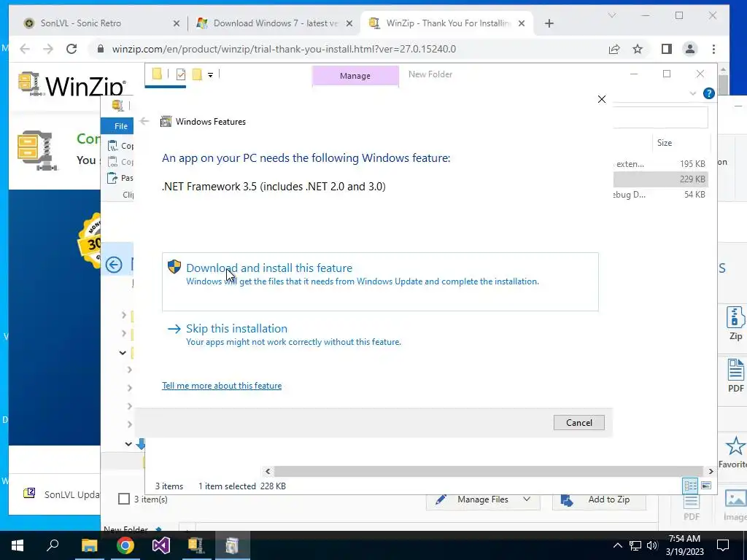Viewport: 747px width, 560px height.
Task: Click the horizontal scrollbar left arrow in Explorer
Action: 268,471
